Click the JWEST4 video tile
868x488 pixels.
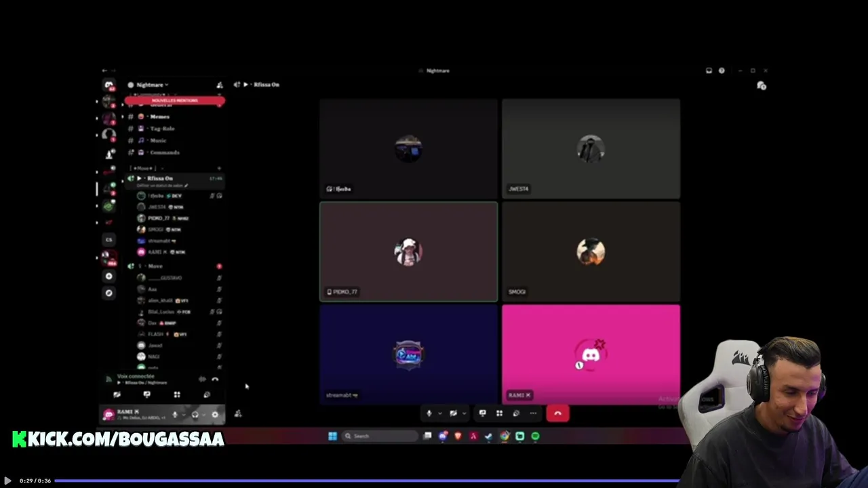[591, 148]
